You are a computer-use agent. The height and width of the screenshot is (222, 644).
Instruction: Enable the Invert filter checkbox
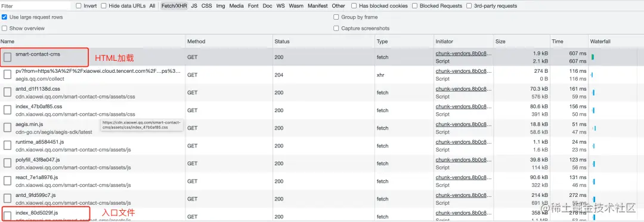pos(79,6)
